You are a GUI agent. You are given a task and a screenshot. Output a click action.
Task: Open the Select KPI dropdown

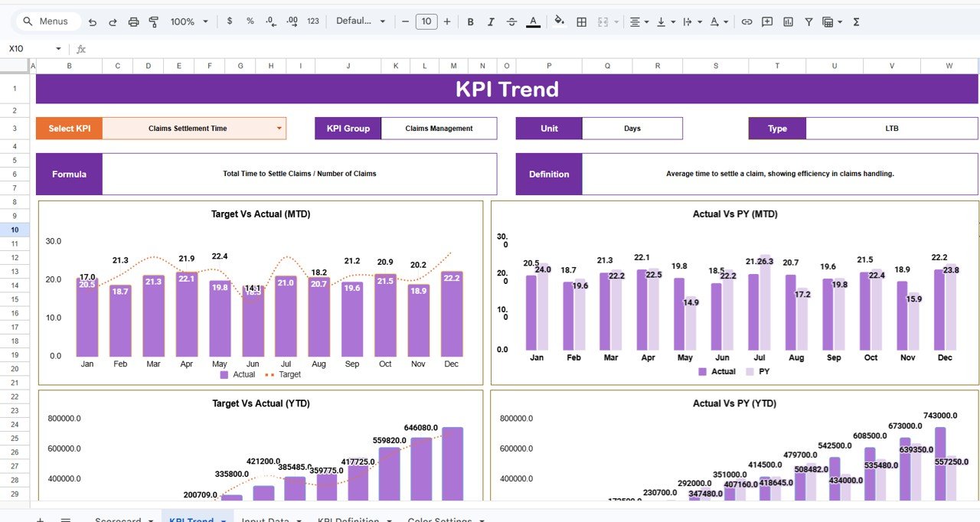tap(279, 128)
